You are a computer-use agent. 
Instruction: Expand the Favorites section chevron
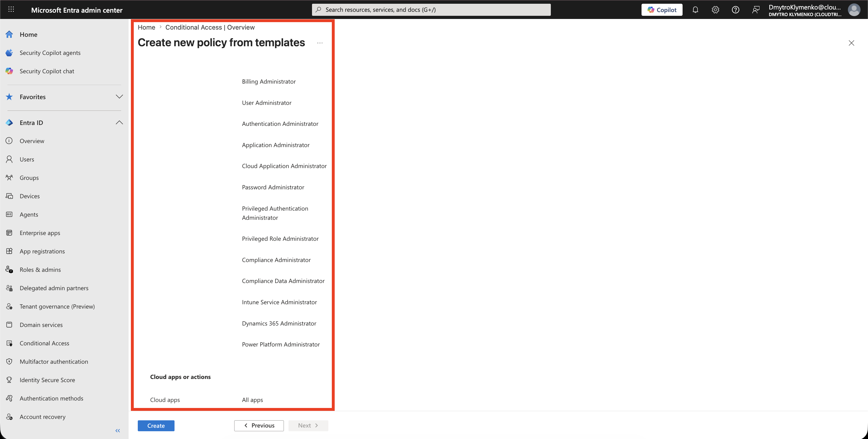tap(119, 97)
